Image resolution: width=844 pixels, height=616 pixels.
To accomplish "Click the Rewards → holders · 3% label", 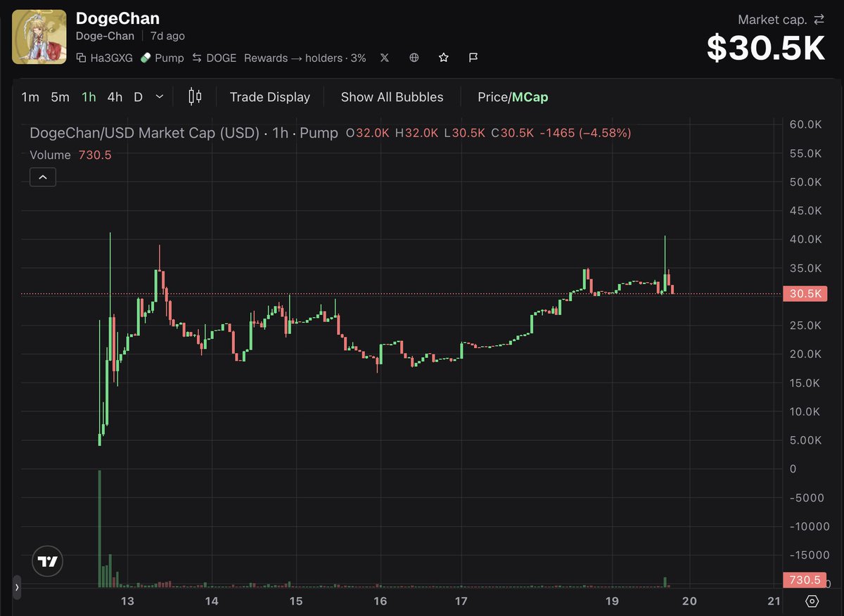I will pyautogui.click(x=305, y=58).
